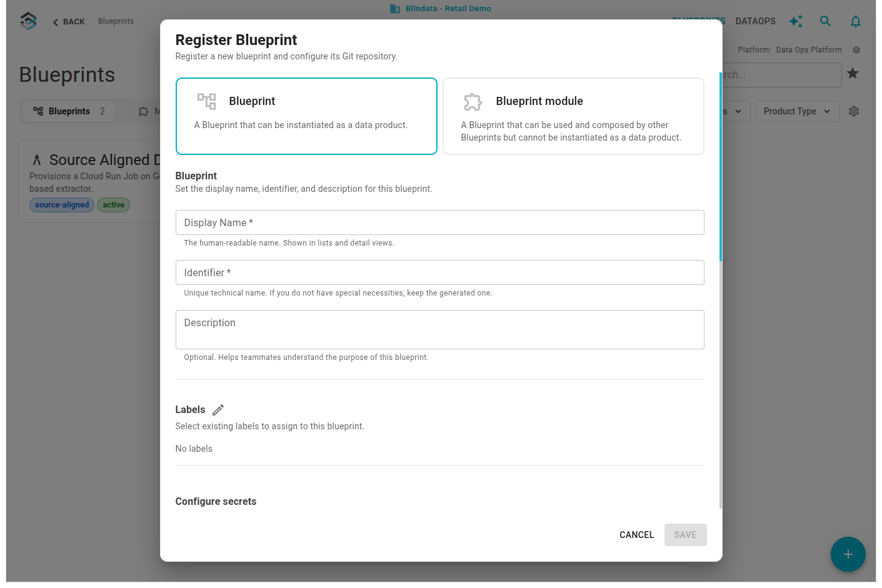Cancel the Register Blueprint dialog

(x=636, y=535)
